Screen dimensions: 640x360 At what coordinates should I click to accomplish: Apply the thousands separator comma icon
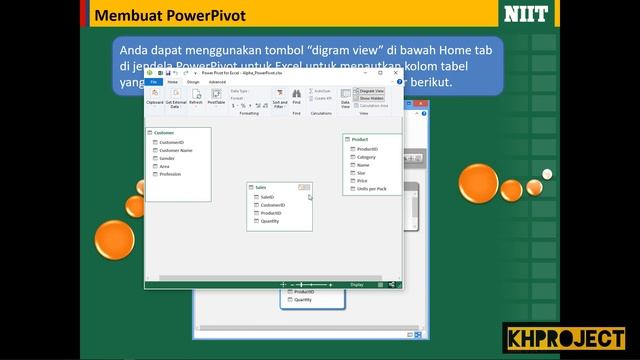(x=250, y=106)
